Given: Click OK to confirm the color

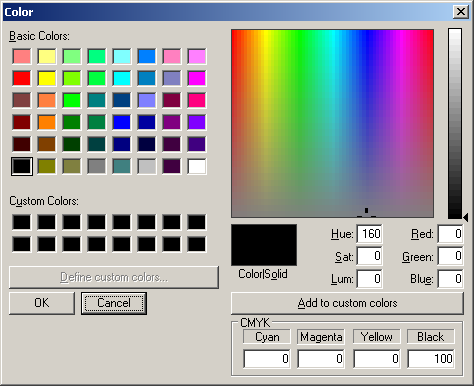Looking at the screenshot, I should 42,303.
